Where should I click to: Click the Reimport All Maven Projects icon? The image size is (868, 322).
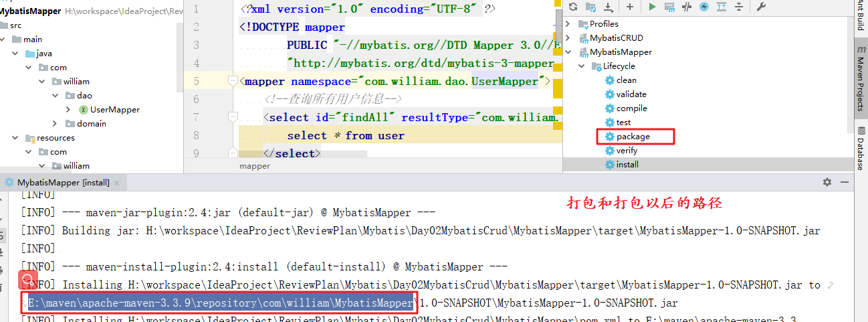point(572,7)
